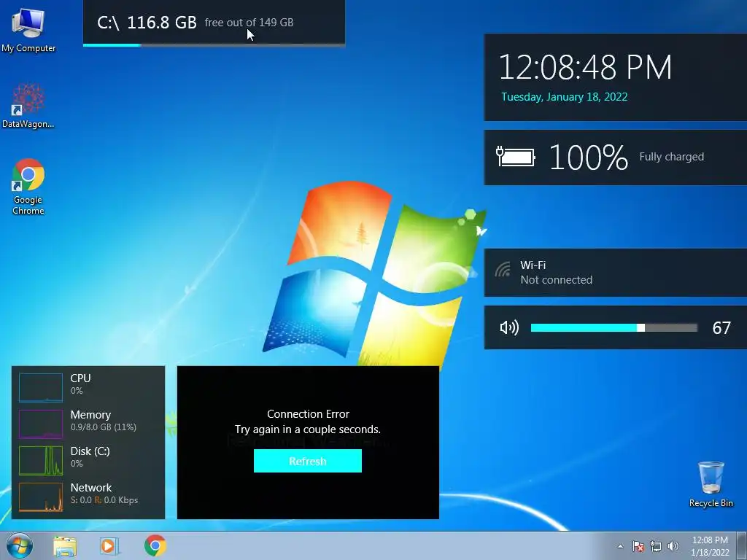
Task: Click the CPU label in the system monitor
Action: pos(80,378)
